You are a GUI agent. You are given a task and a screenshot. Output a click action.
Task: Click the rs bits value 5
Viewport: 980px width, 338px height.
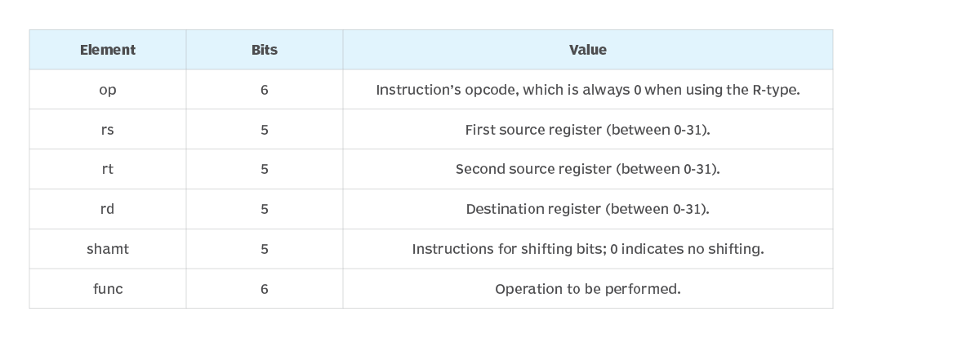coord(264,130)
